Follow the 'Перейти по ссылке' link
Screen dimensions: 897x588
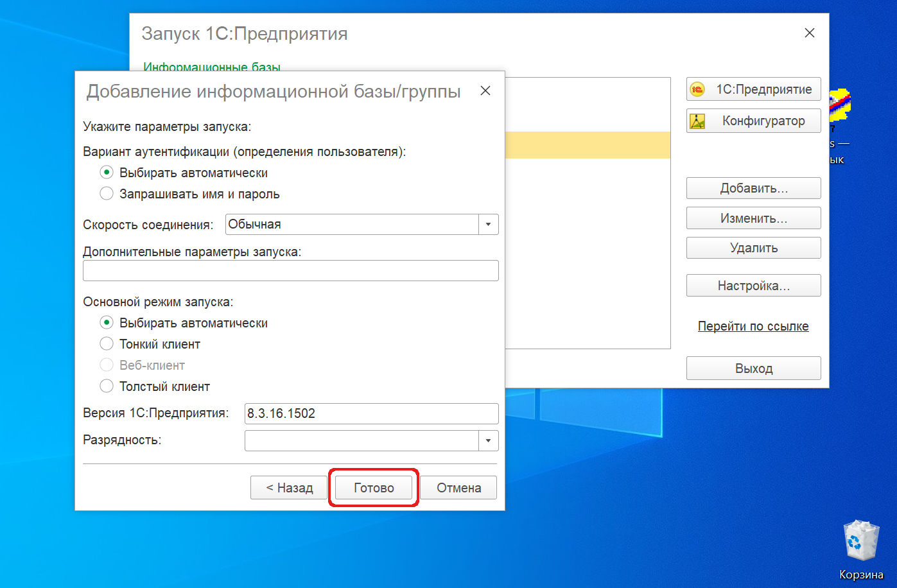coord(753,326)
